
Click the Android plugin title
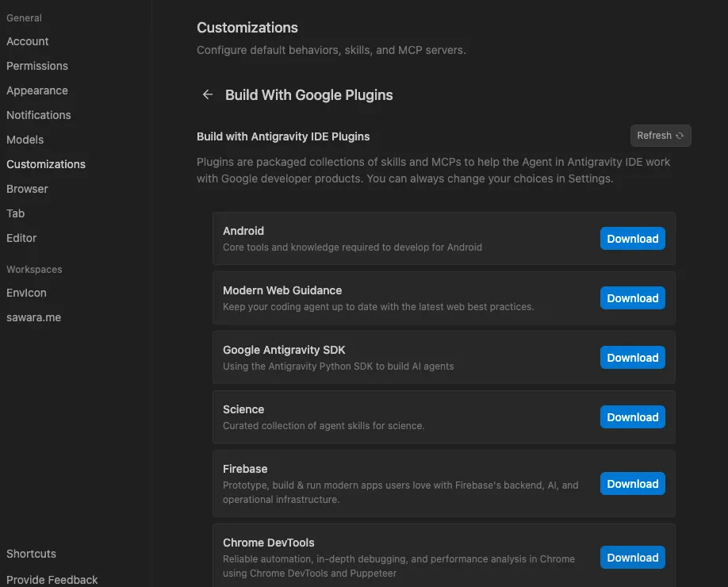tap(243, 231)
